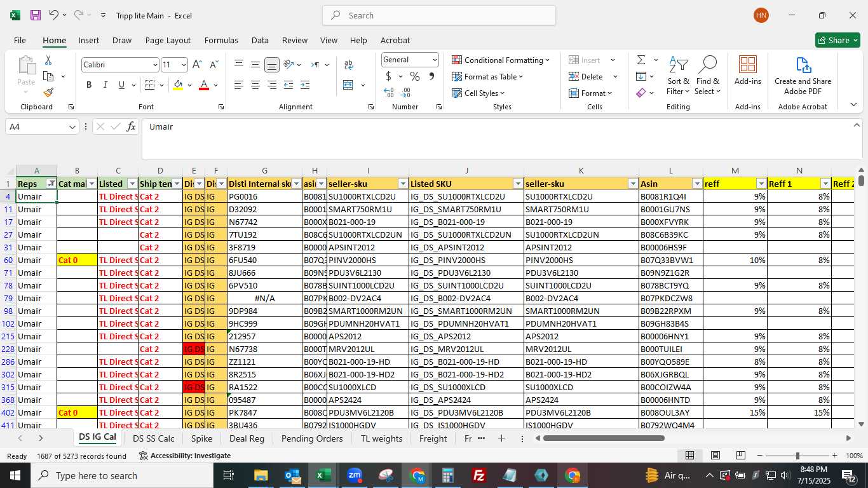This screenshot has width=868, height=488.
Task: Click the Cut scissors icon
Action: (x=48, y=60)
